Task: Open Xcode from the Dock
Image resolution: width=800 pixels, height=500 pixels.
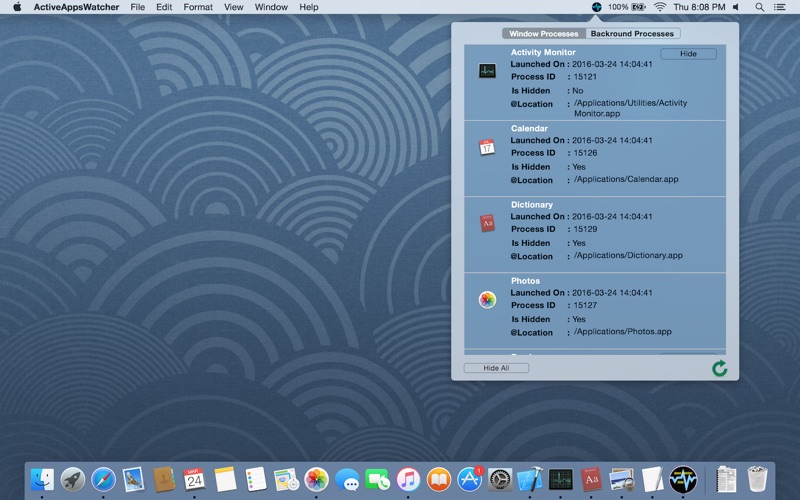Action: [x=530, y=480]
